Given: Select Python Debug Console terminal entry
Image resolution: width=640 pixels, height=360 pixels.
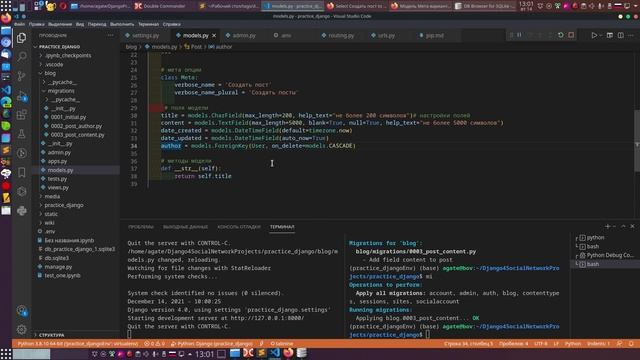Looking at the screenshot, I should pos(606,255).
